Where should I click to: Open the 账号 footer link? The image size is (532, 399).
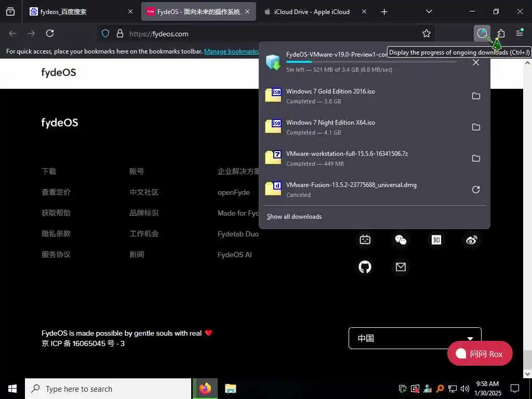pyautogui.click(x=137, y=171)
